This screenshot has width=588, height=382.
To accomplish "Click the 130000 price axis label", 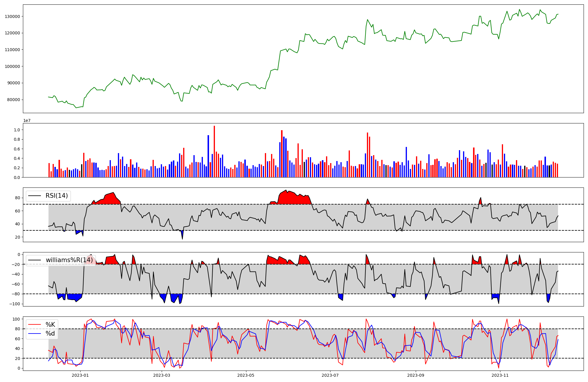I will (x=12, y=16).
